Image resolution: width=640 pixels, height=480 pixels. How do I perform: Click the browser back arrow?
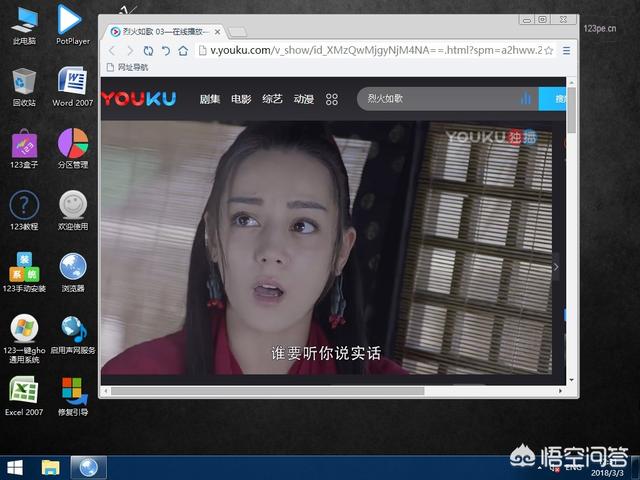[112, 51]
